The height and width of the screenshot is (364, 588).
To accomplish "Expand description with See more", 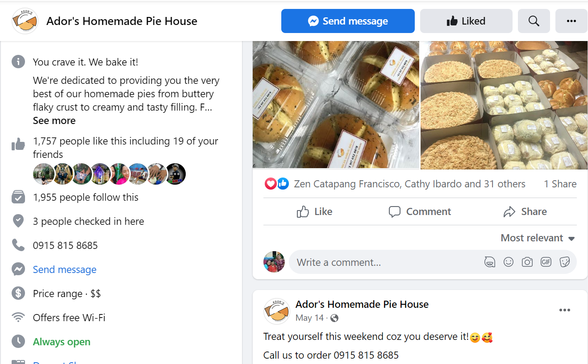I will tap(54, 121).
